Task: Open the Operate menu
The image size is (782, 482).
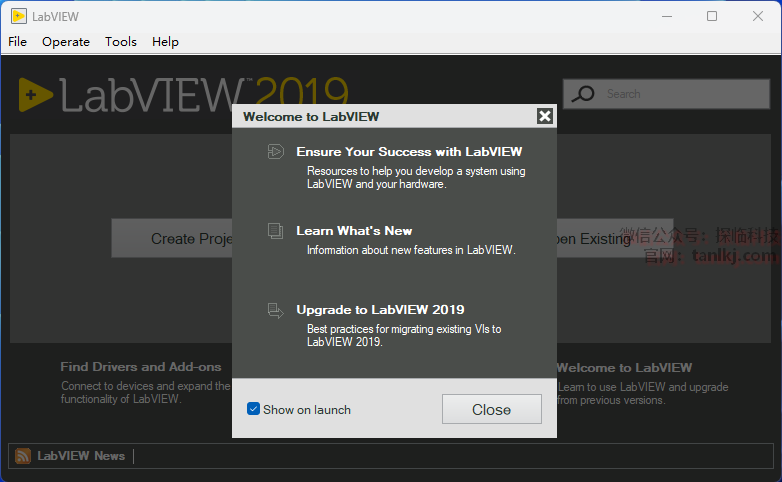Action: tap(66, 42)
